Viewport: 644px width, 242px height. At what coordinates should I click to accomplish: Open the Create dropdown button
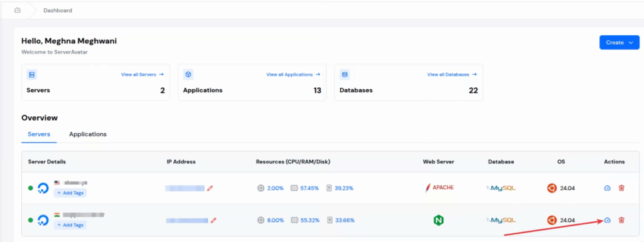619,42
